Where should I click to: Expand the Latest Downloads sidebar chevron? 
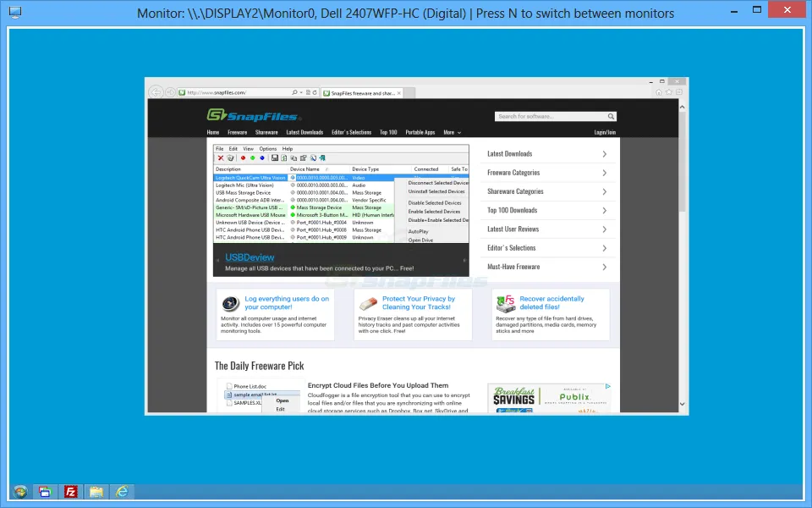click(604, 154)
